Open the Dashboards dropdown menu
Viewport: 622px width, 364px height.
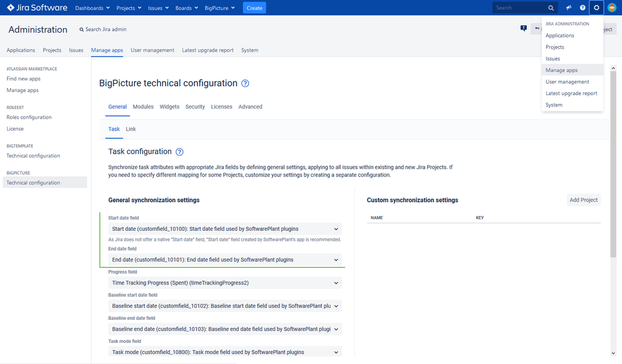(92, 8)
